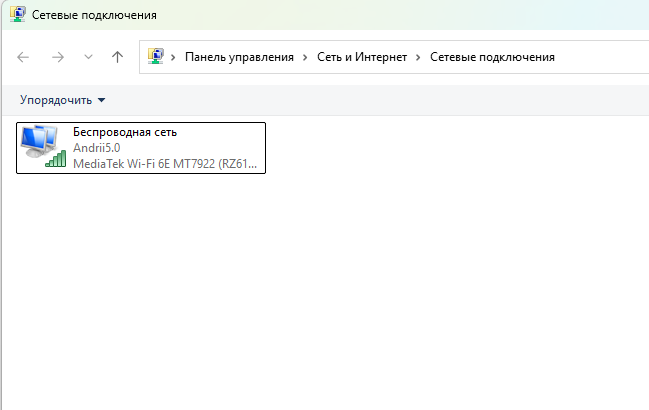
Task: Click the MediaTek Wi-Fi 6E MT7922 description
Action: click(x=165, y=164)
